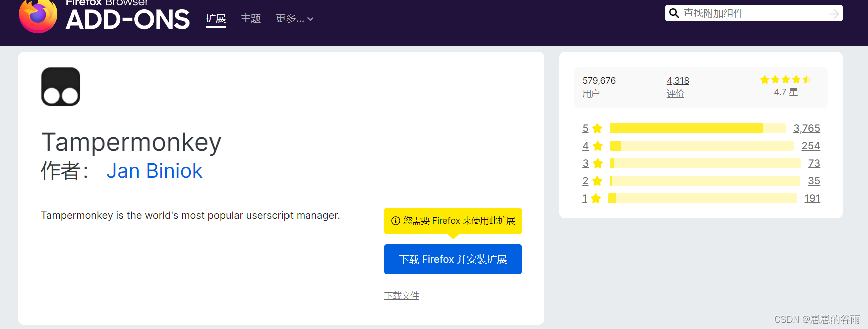The image size is (868, 329).
Task: Submit search with the arrow icon
Action: (x=834, y=14)
